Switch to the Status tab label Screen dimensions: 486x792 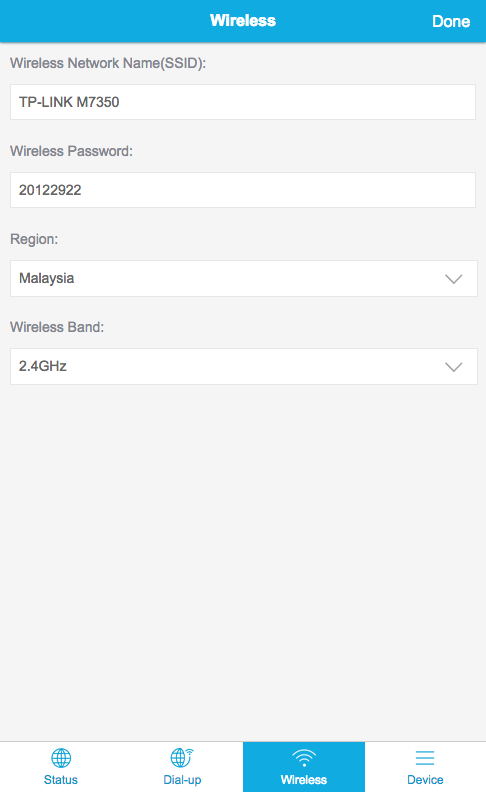click(x=61, y=779)
